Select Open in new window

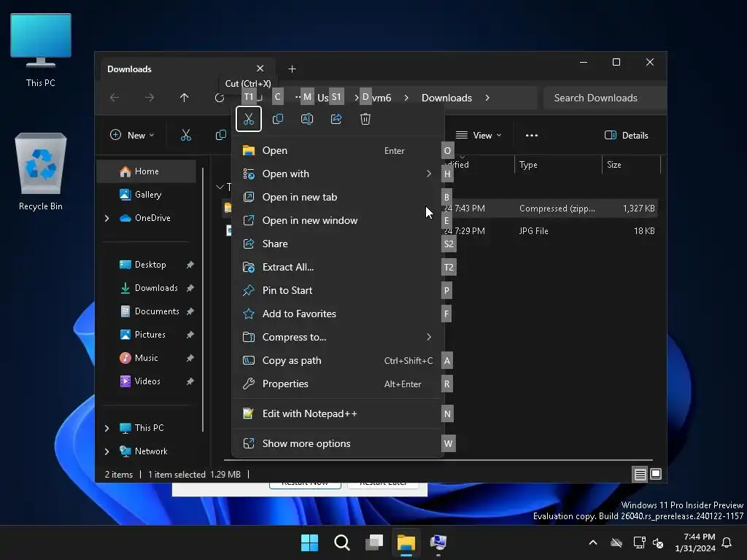[x=338, y=220]
